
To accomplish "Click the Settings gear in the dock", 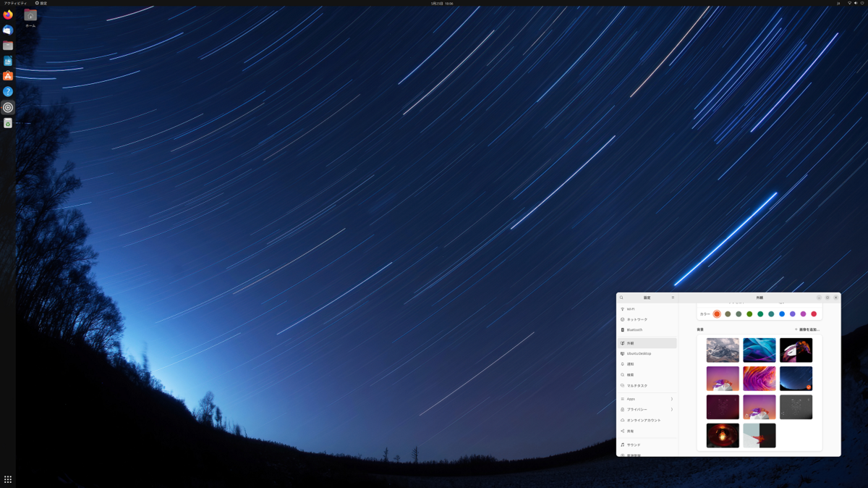I will pyautogui.click(x=8, y=107).
